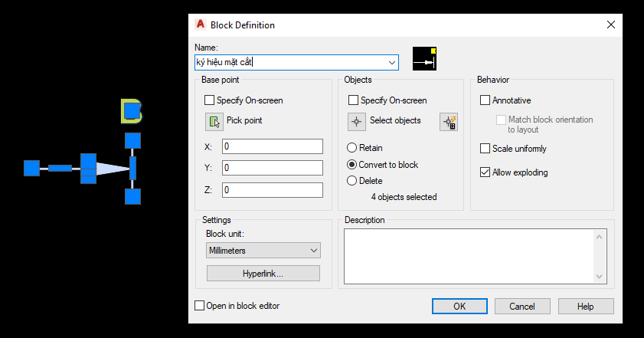This screenshot has width=644, height=338.
Task: Click the Y coordinate field
Action: (x=273, y=168)
